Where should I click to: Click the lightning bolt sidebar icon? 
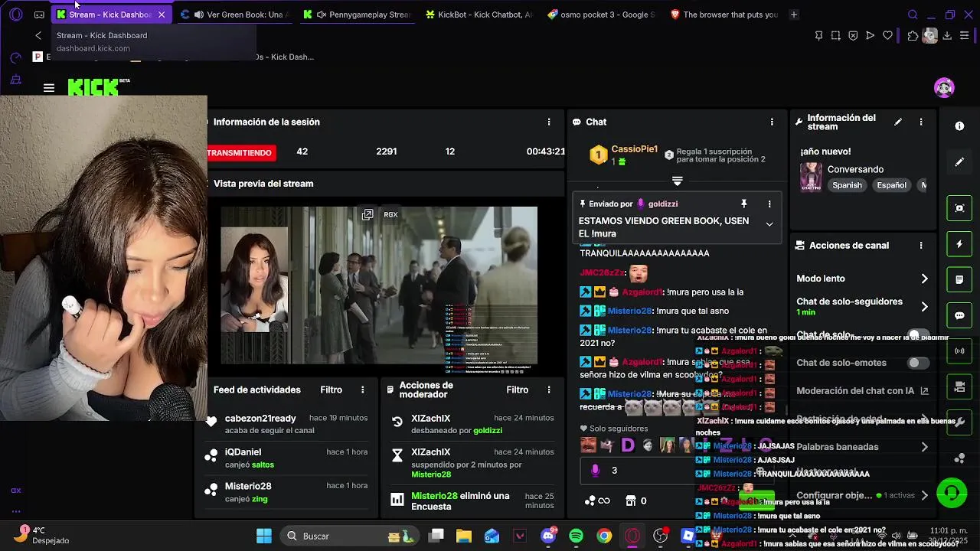click(x=959, y=244)
